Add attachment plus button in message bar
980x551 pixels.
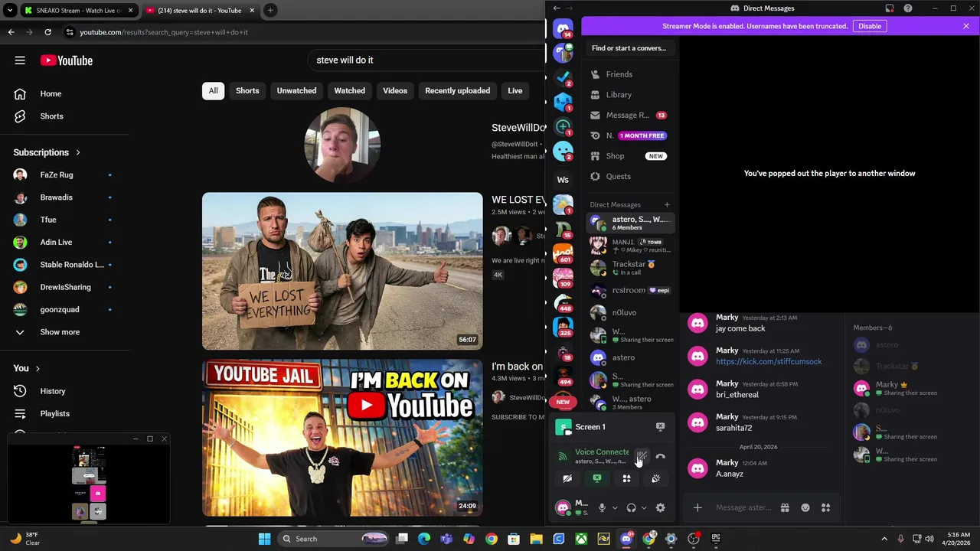click(x=697, y=507)
